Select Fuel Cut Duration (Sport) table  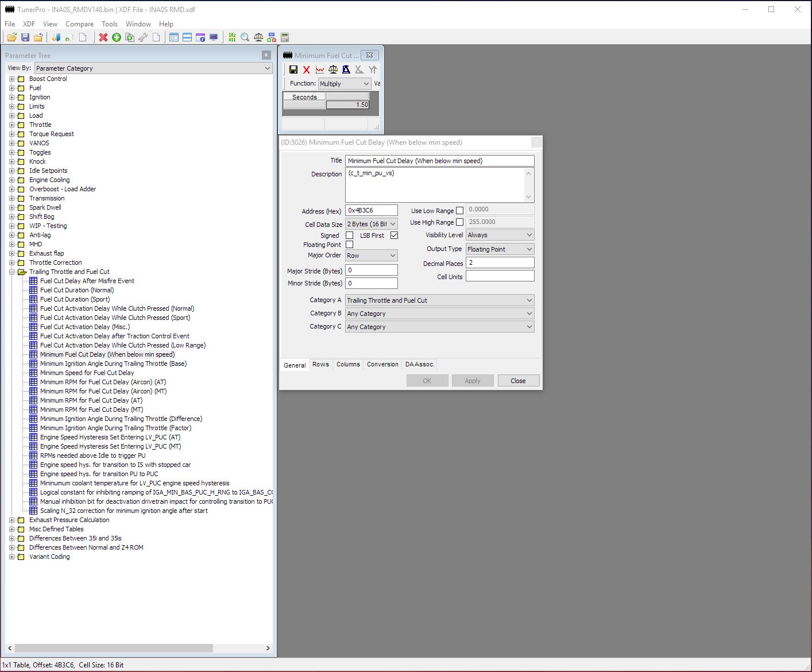(75, 299)
